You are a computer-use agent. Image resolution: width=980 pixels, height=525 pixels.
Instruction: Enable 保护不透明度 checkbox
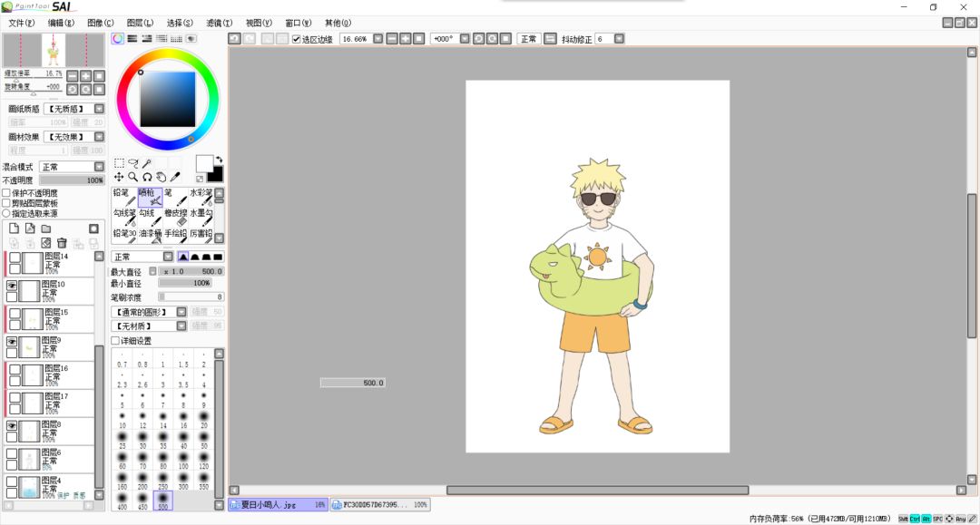[x=6, y=193]
